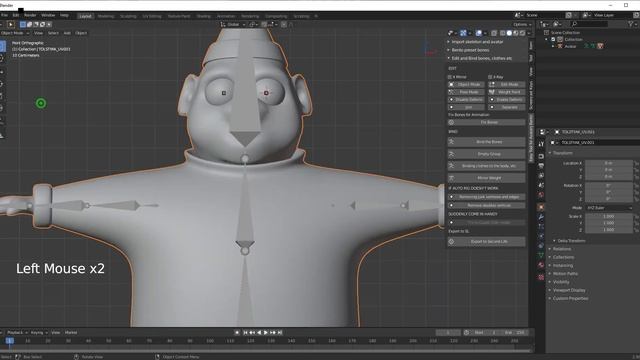Switch to the Sculpting workspace tab

[128, 16]
